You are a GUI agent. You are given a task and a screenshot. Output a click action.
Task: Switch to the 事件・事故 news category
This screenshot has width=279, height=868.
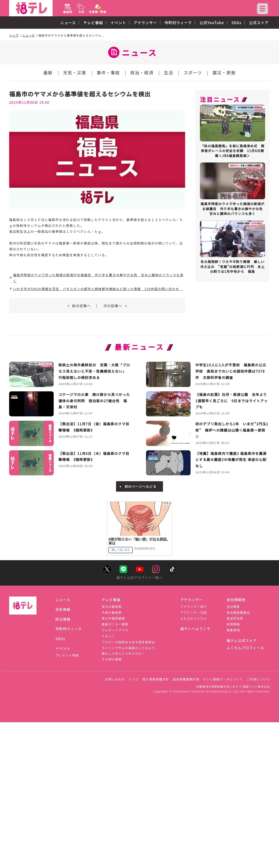(108, 73)
